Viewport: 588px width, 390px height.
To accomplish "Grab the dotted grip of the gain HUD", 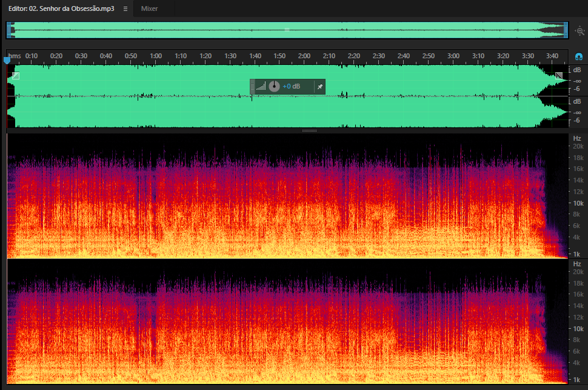I will pyautogui.click(x=252, y=87).
